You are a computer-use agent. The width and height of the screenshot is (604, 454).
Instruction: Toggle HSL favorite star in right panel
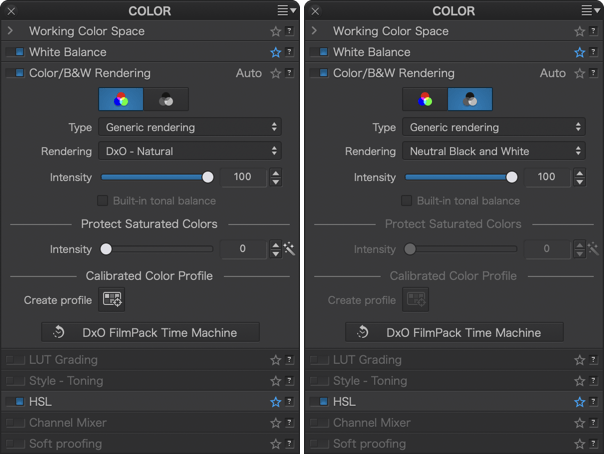click(579, 402)
